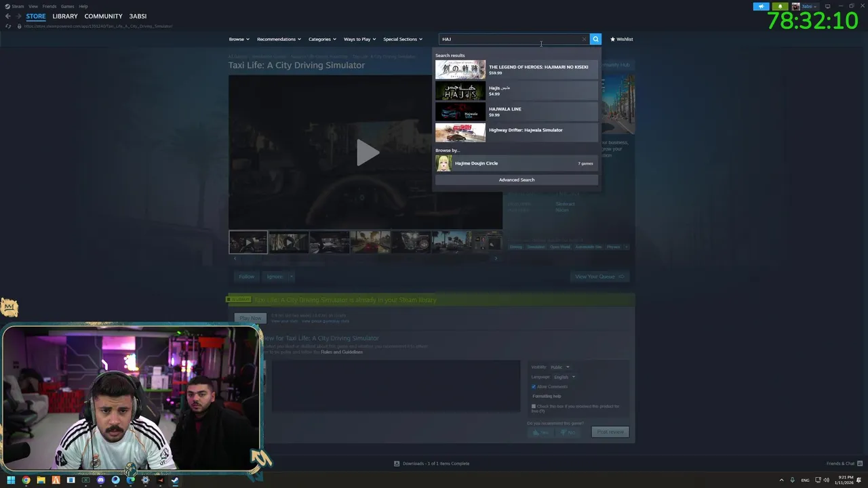Viewport: 868px width, 488px height.
Task: Clear the search box with the X
Action: [x=584, y=39]
